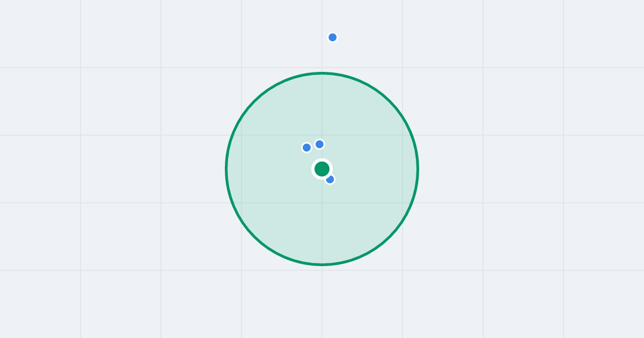Click shaded area between the center and right ring edge
644x338 pixels.
coord(370,169)
